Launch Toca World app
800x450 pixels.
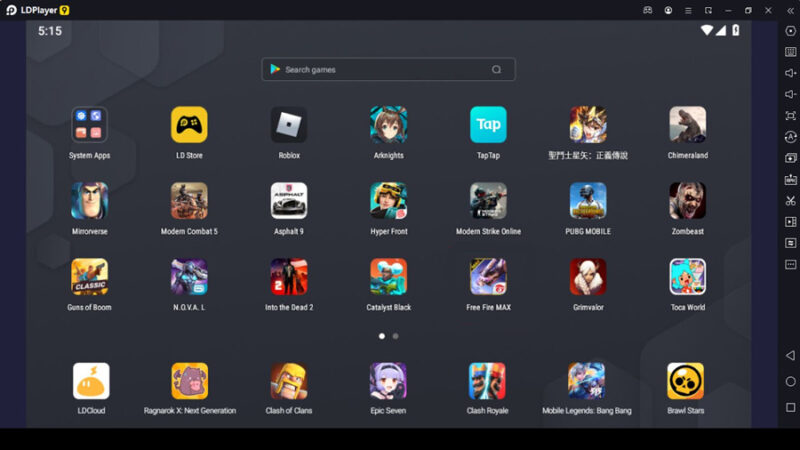[x=688, y=277]
